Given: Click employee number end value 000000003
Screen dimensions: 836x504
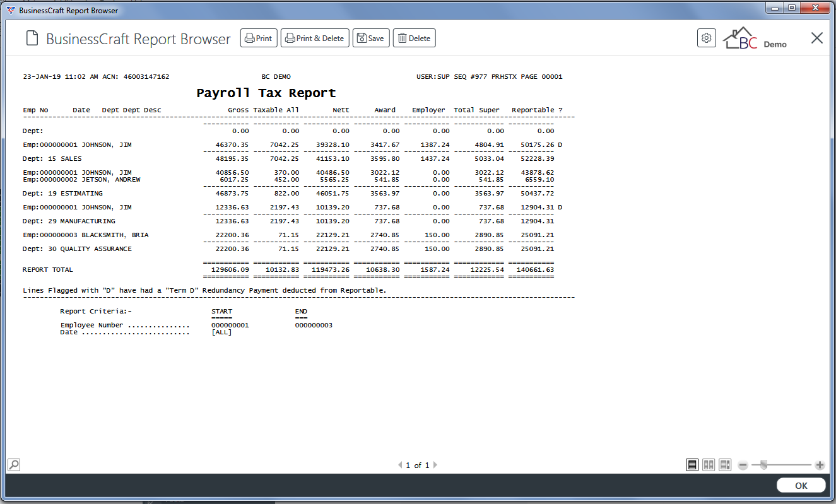Looking at the screenshot, I should tap(314, 325).
